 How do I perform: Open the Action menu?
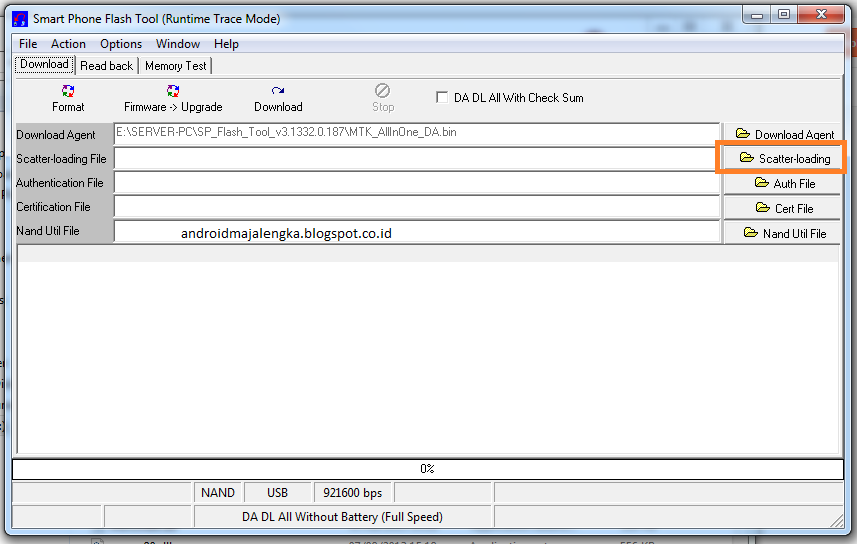68,44
